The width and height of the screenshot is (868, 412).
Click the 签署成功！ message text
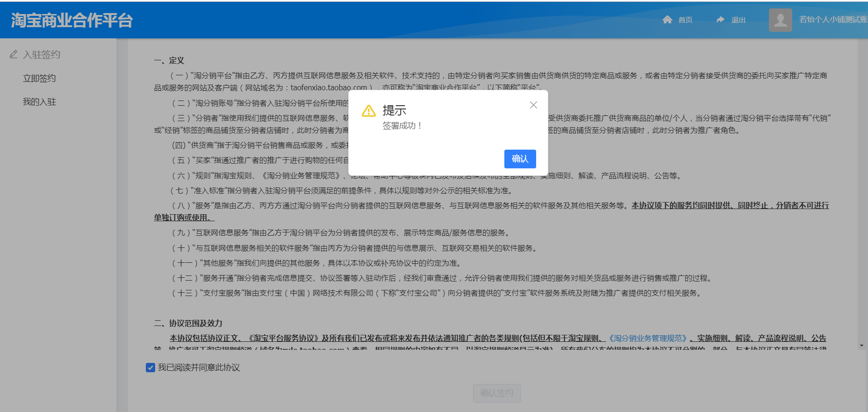[x=402, y=126]
